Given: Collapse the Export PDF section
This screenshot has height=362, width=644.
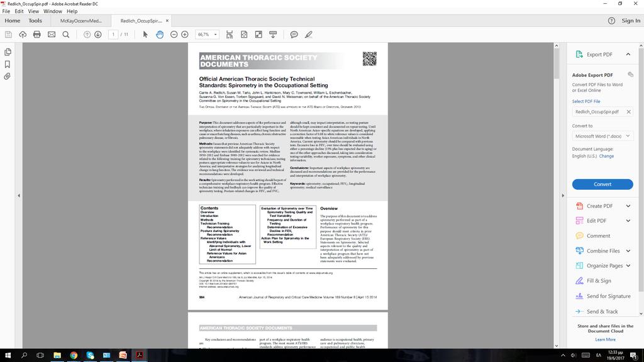Looking at the screenshot, I should [628, 54].
